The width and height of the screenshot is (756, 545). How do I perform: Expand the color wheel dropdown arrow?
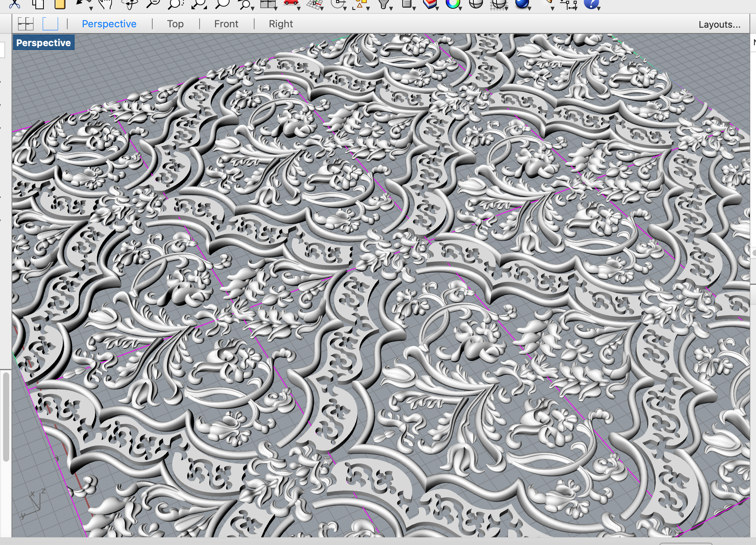[x=460, y=8]
